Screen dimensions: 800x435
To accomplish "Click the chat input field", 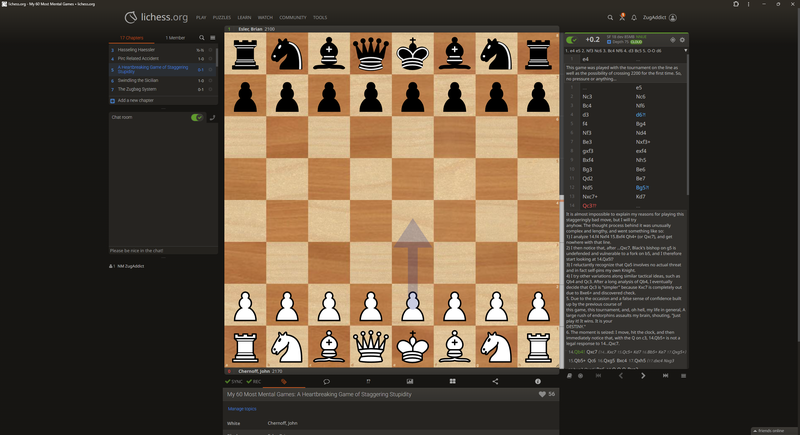I will 163,251.
